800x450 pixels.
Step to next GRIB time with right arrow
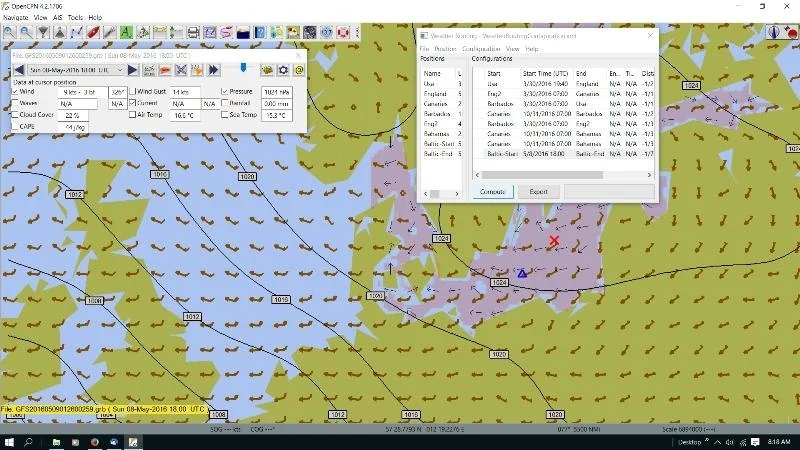[x=133, y=70]
